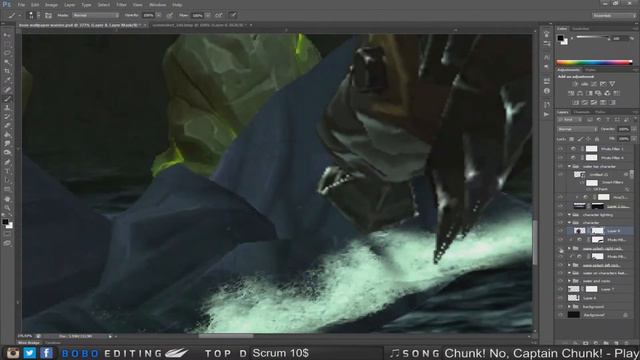Select the Eyedropper tool
The image size is (640, 360).
point(7,80)
